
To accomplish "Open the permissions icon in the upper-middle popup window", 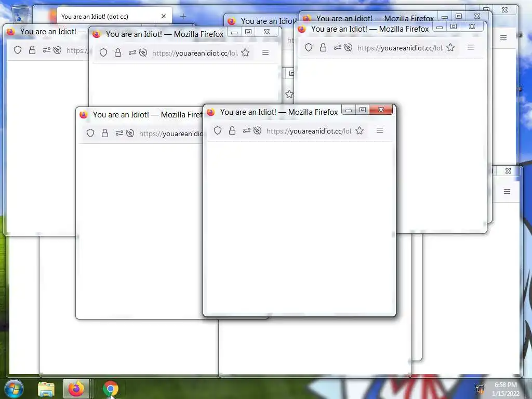I will (x=132, y=52).
